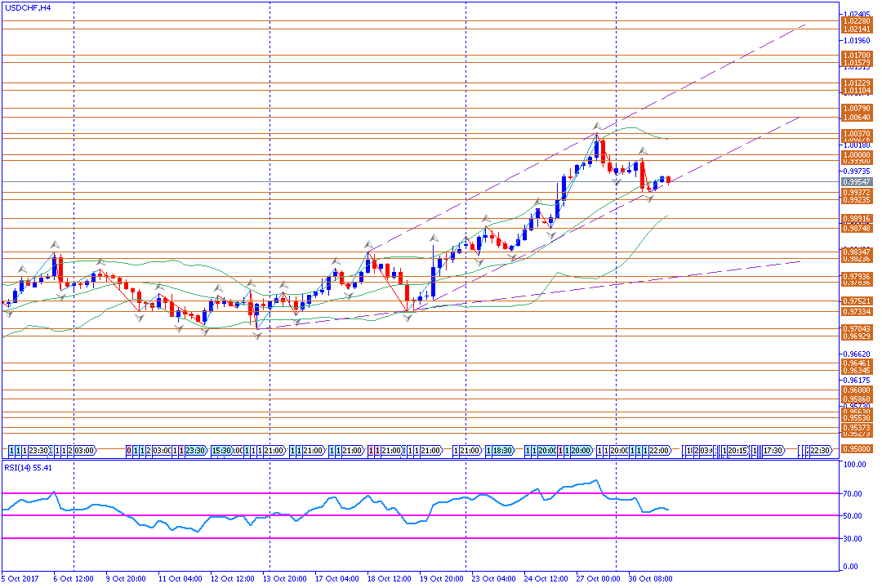Click the 11 Oct 04:00 time label
Image resolution: width=882 pixels, height=588 pixels.
180,578
